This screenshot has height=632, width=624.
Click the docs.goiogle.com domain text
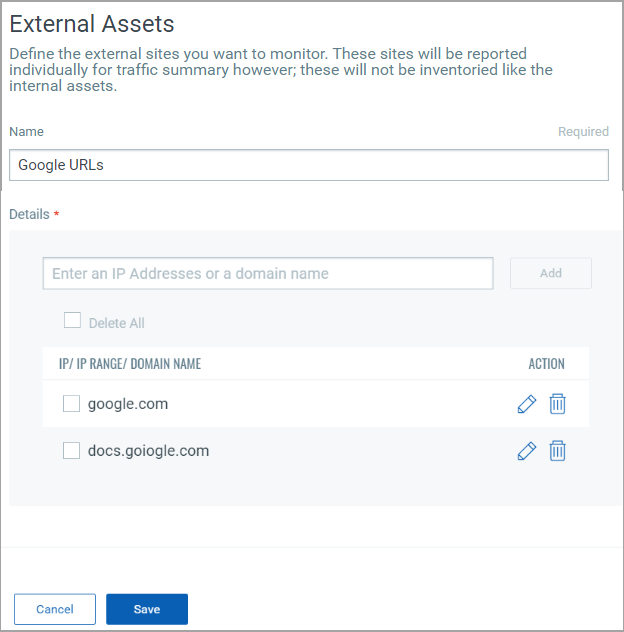coord(148,451)
